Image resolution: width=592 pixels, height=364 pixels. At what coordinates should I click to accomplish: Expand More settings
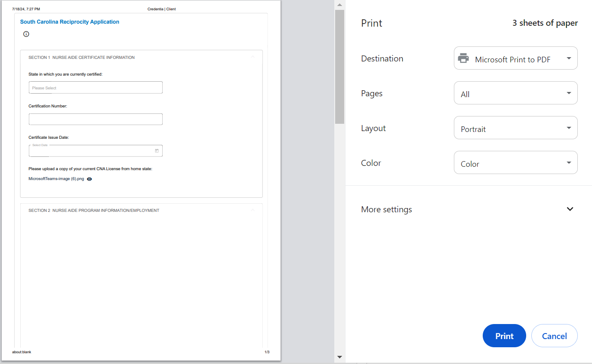(x=570, y=209)
